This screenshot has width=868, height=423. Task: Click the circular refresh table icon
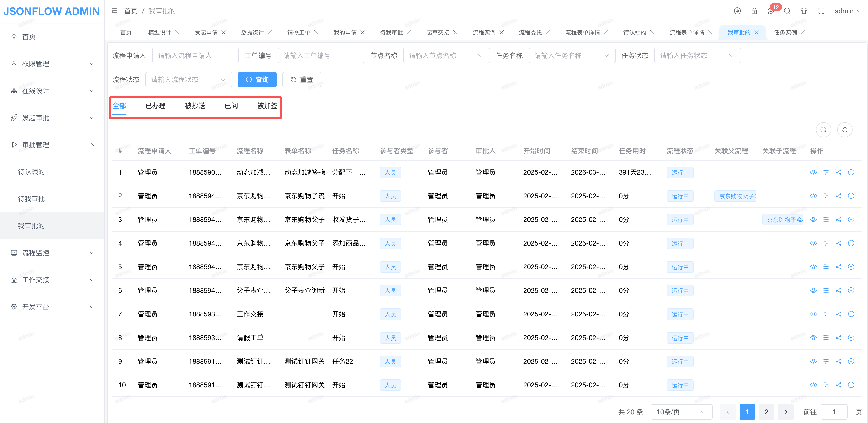click(844, 130)
